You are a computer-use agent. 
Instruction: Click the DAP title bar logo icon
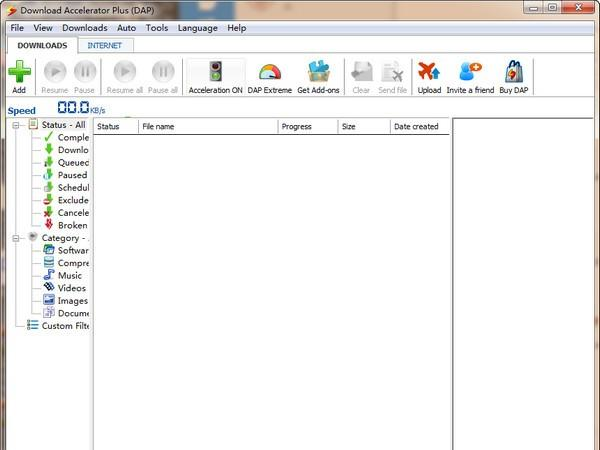[x=12, y=11]
